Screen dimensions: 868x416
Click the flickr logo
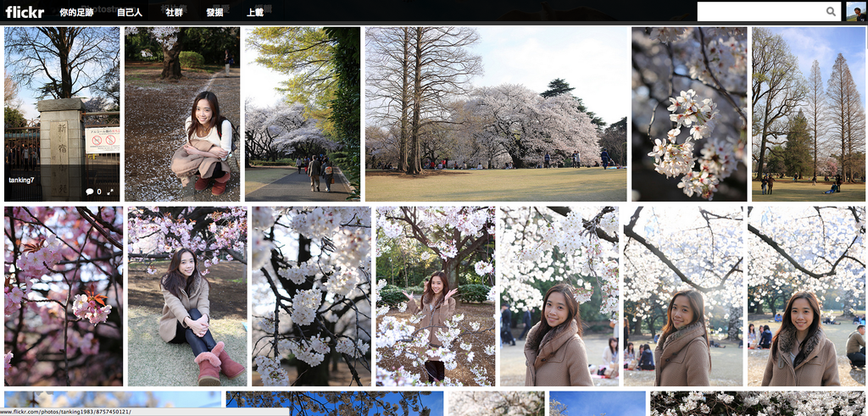25,12
